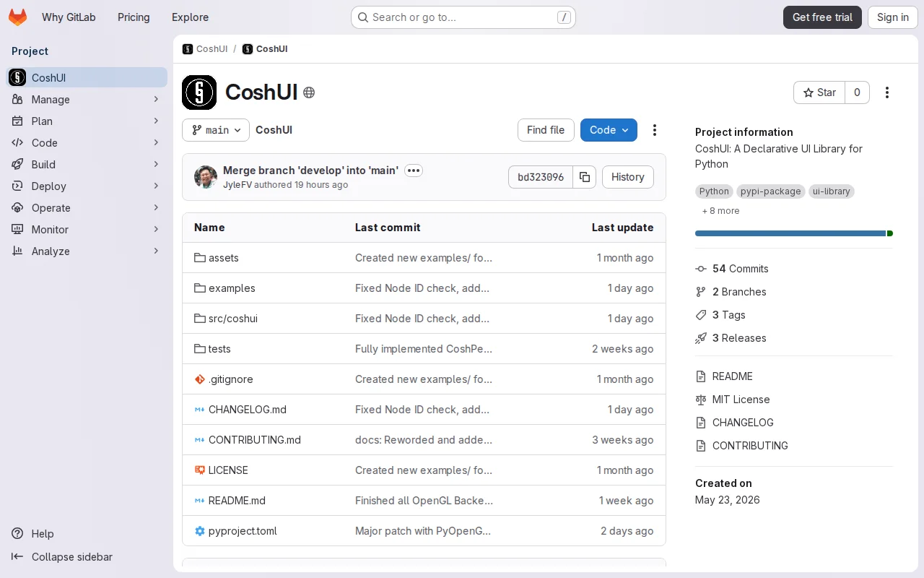Open the 'Merge branch develop into main' commit
924x578 pixels.
pos(310,171)
